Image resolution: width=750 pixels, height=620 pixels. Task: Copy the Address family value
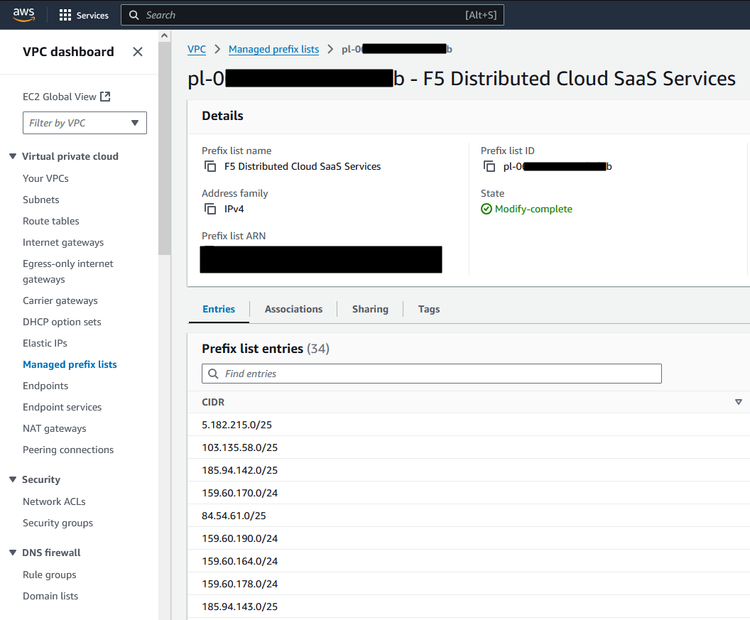point(210,209)
